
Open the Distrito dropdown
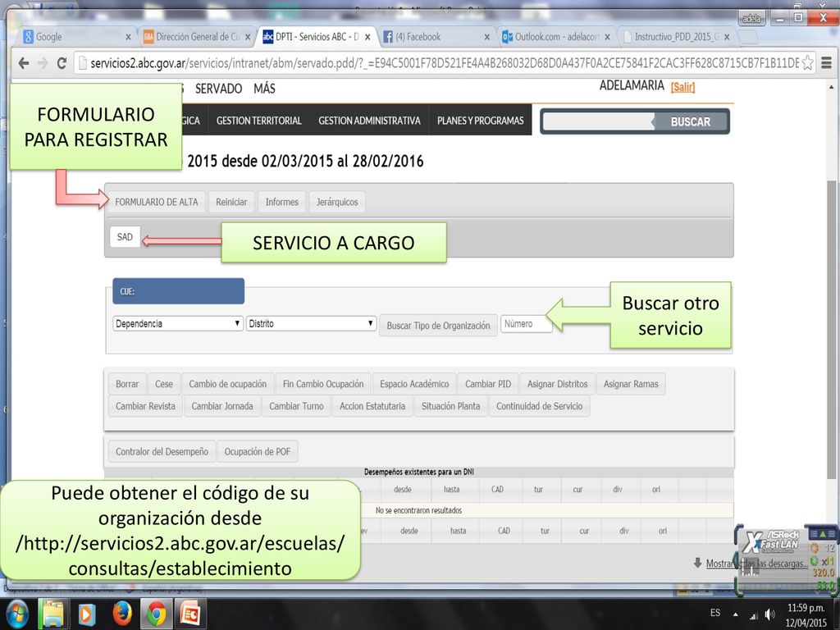(311, 323)
